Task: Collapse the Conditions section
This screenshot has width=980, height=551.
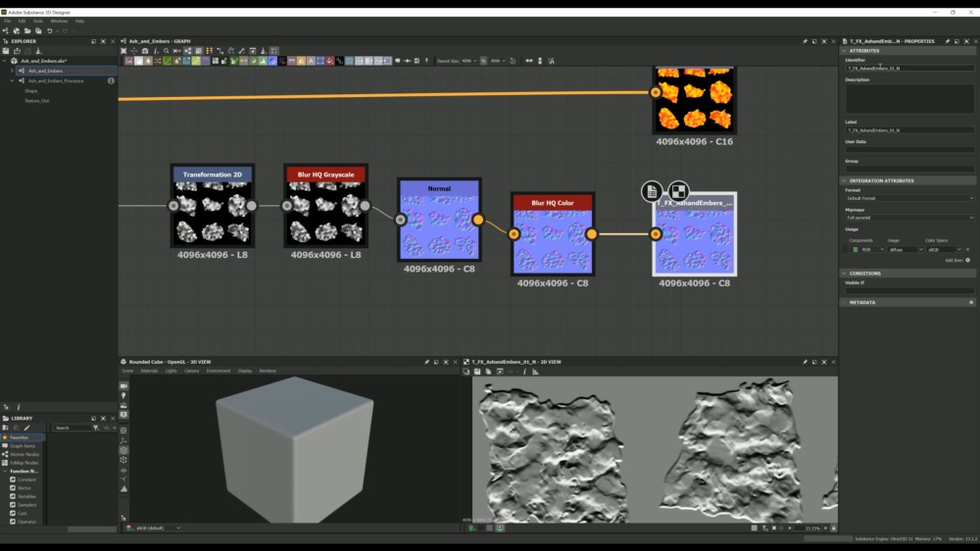Action: (845, 274)
